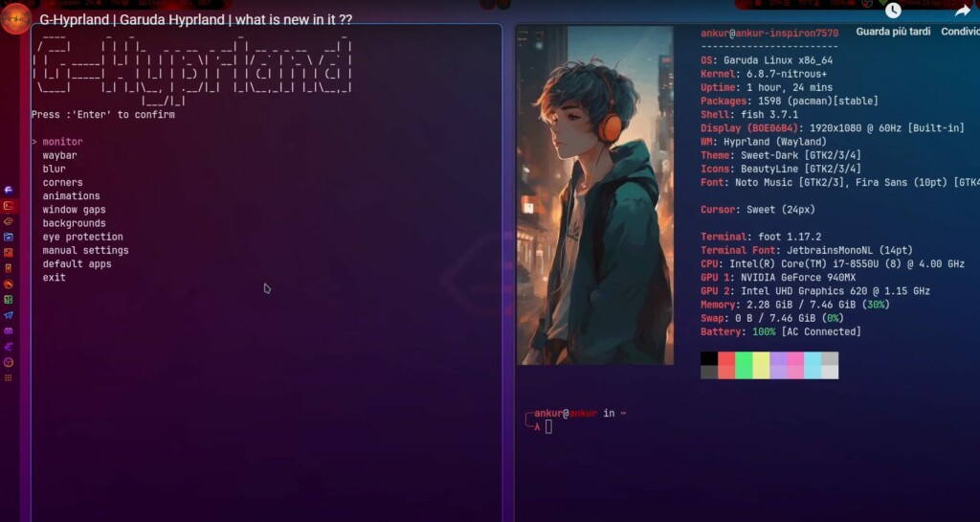Select the exit menu entry

[54, 278]
